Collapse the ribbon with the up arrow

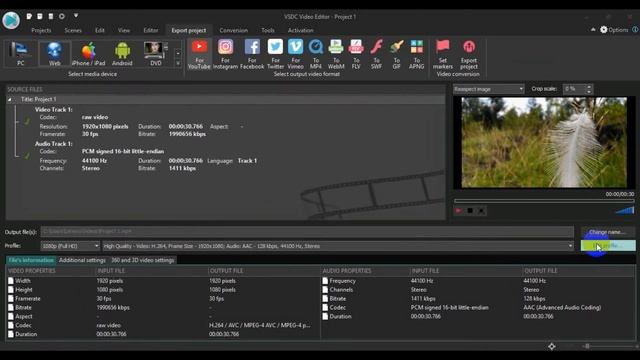(x=593, y=30)
